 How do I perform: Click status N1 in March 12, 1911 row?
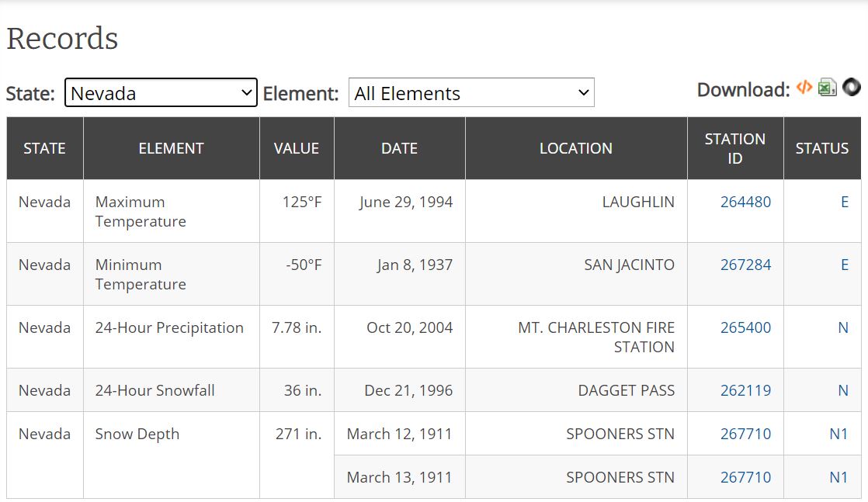click(838, 434)
